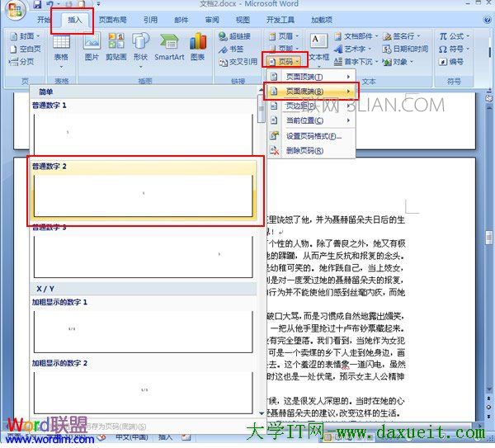Open the symbol (符号) dropdown arrow

tap(468, 49)
